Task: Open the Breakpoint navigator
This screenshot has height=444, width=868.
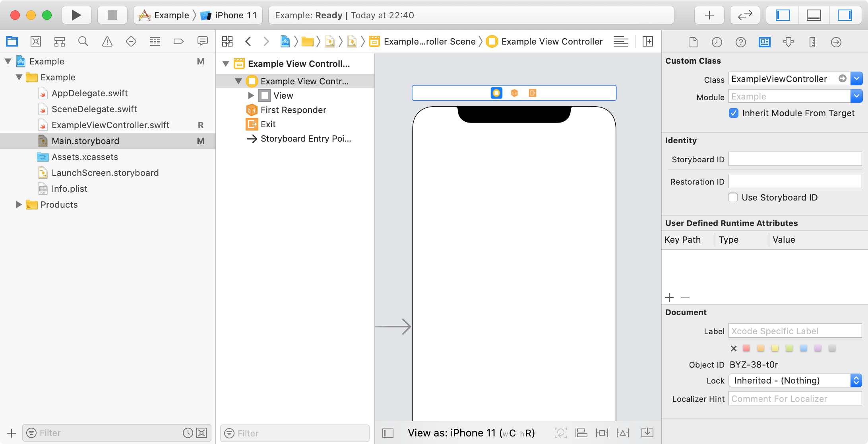Action: [179, 41]
